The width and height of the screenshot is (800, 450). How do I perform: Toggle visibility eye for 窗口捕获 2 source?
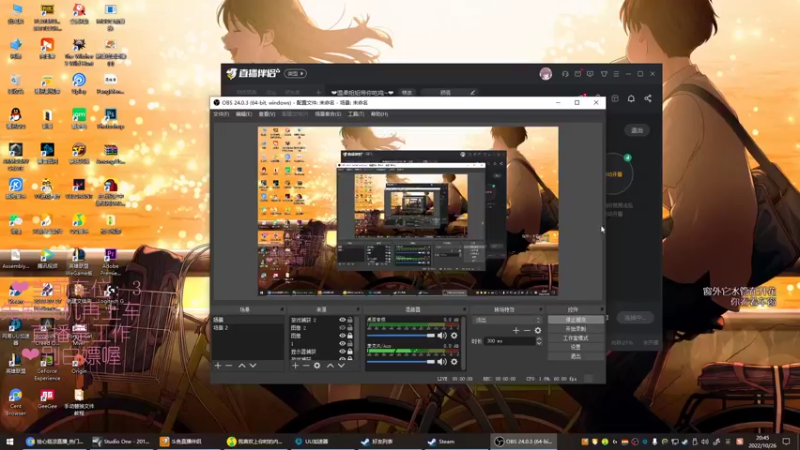342,320
